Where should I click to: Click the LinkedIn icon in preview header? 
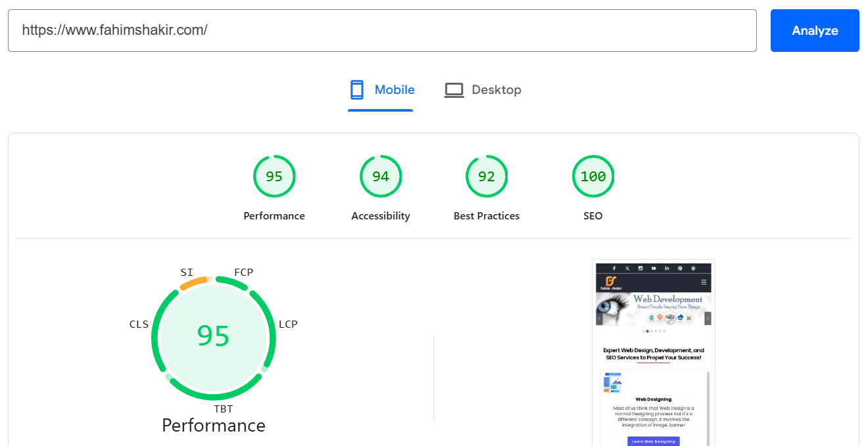point(667,269)
